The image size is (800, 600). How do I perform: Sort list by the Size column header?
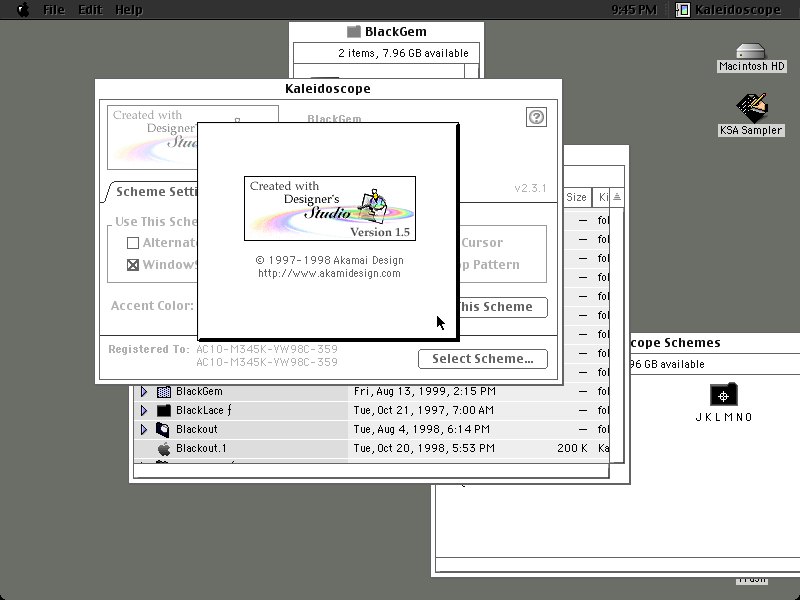coord(577,197)
